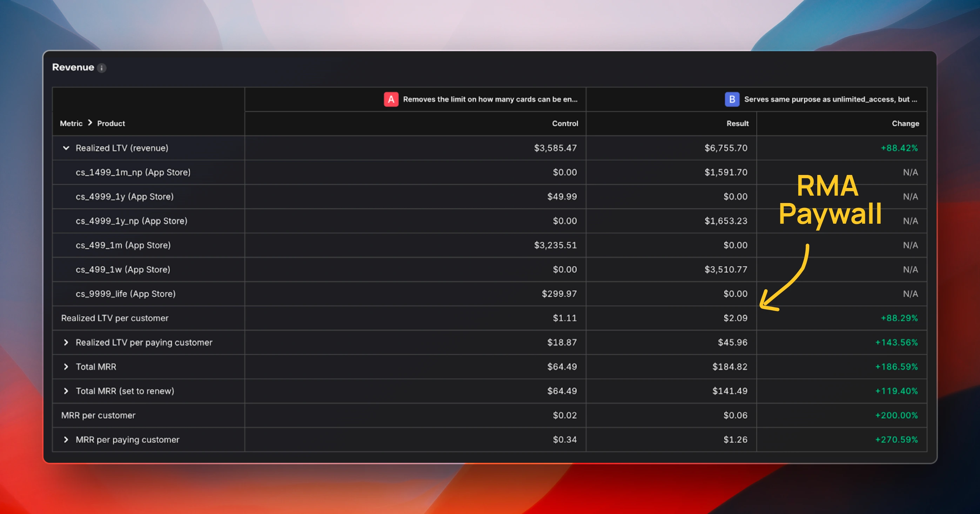Click the Metric breadcrumb label
980x514 pixels.
71,123
